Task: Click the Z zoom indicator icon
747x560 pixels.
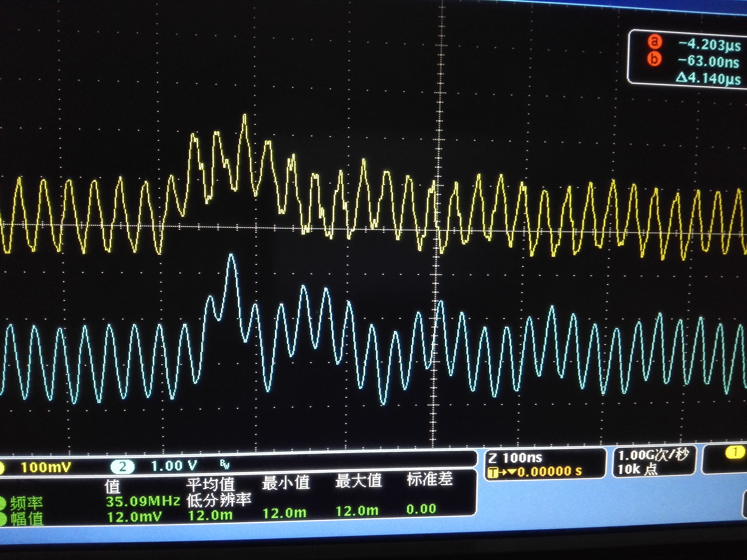Action: point(493,458)
